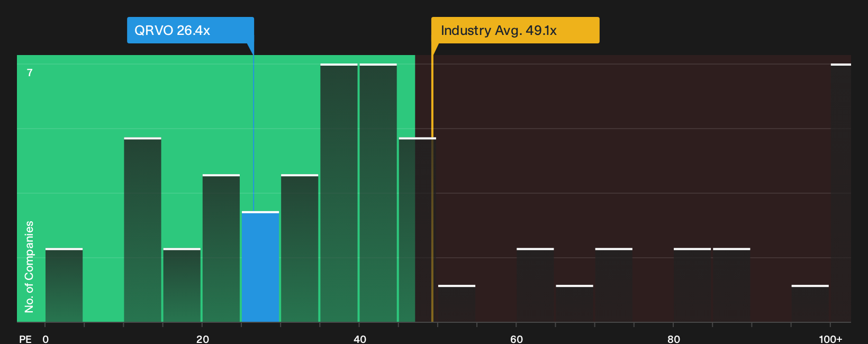The width and height of the screenshot is (868, 344).
Task: Select the short bar at PE 95-100
Action: tap(810, 304)
